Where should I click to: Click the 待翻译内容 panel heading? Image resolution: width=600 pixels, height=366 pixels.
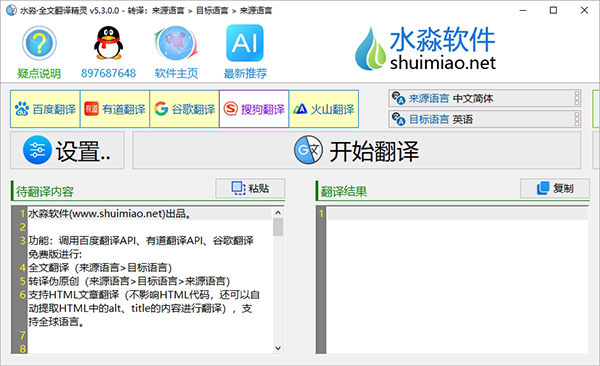click(x=45, y=191)
